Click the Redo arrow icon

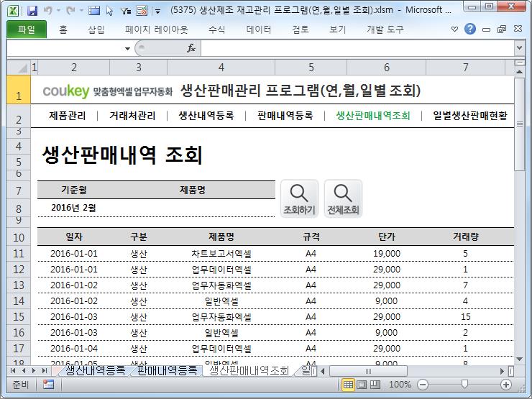71,11
